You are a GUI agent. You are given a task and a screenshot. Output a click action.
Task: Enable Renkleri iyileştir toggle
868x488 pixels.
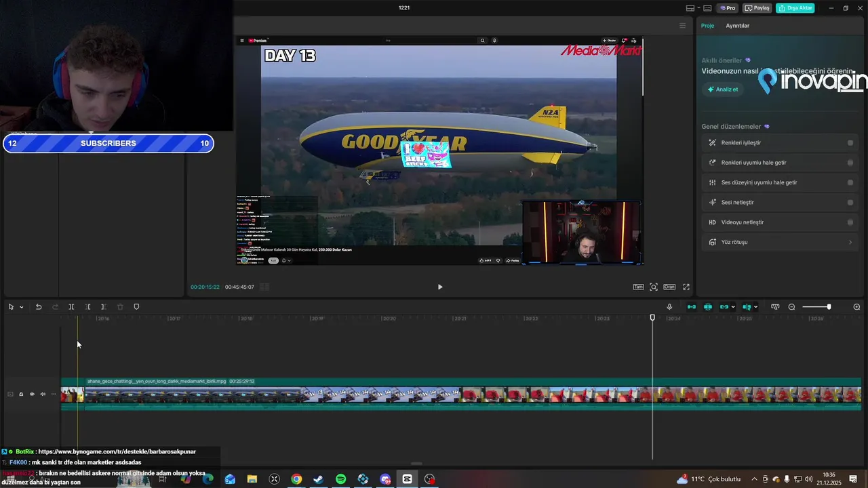850,143
